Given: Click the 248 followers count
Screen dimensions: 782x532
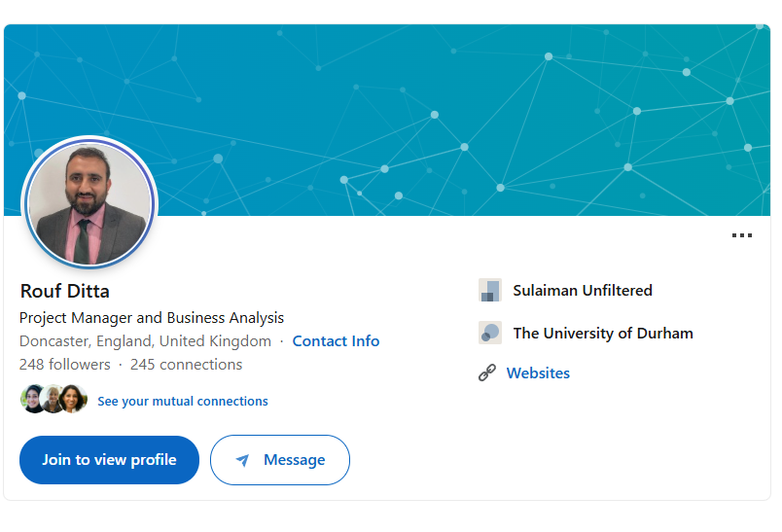Looking at the screenshot, I should 64,365.
